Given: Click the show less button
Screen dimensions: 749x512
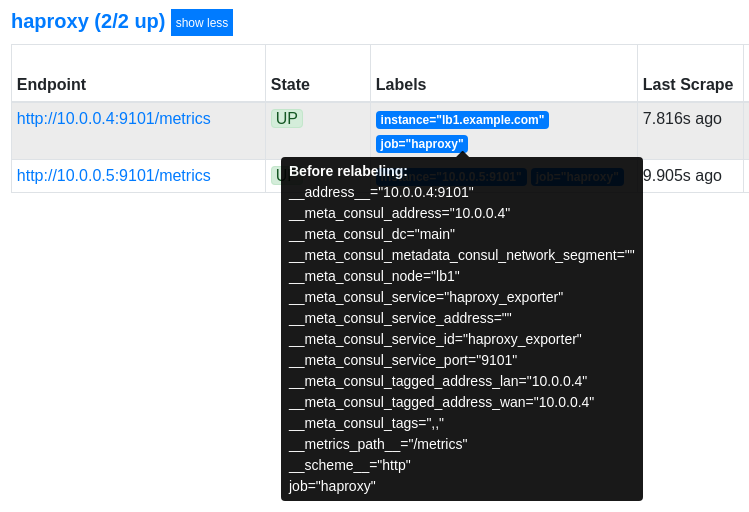Looking at the screenshot, I should 202,22.
